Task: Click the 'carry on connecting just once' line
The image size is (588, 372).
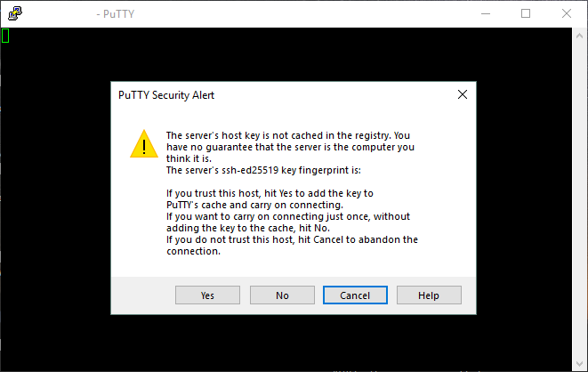Action: (286, 216)
